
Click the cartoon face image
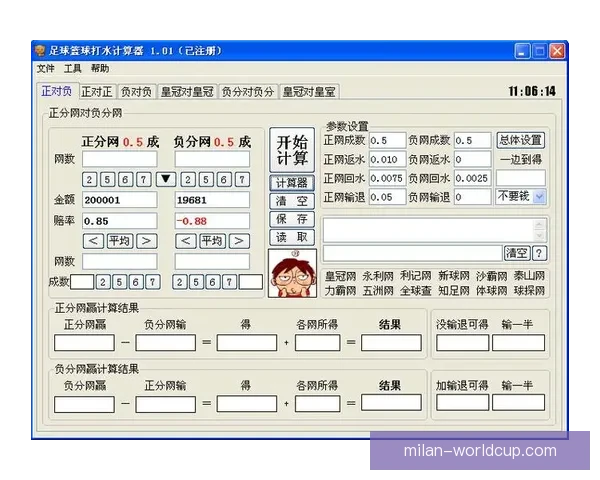pos(293,273)
